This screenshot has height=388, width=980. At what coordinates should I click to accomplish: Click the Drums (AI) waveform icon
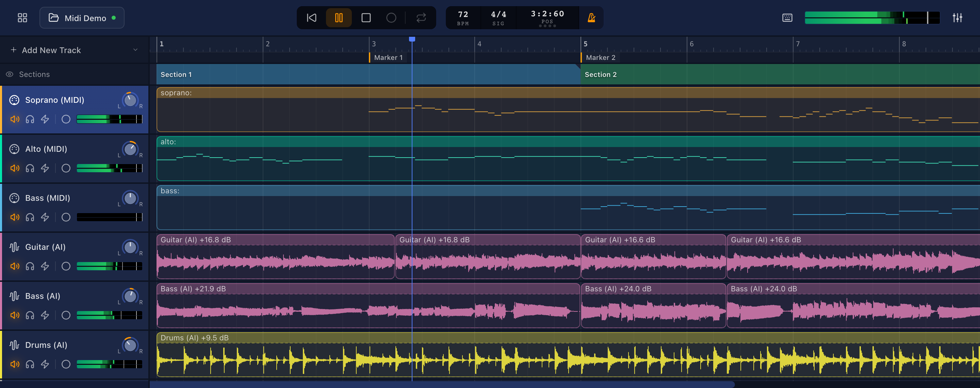(x=14, y=345)
